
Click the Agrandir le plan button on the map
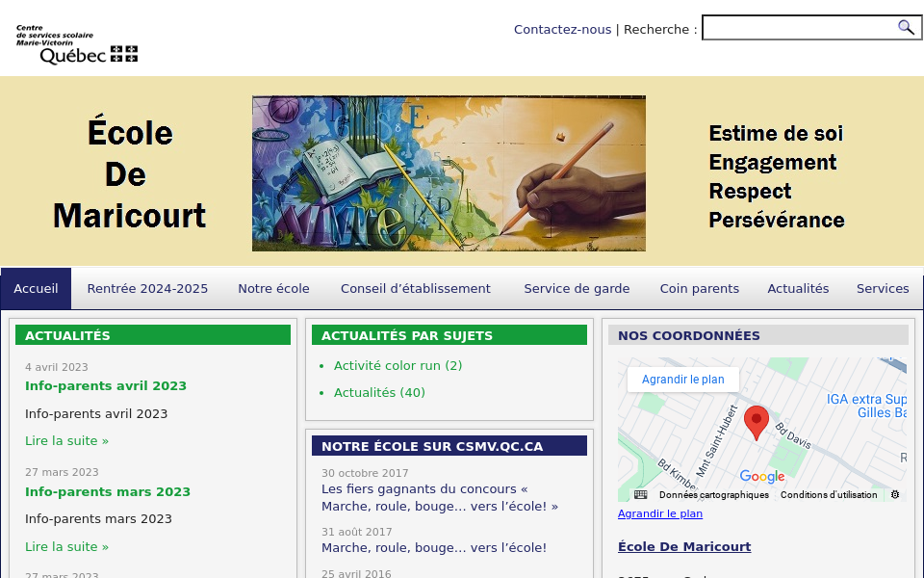click(682, 380)
